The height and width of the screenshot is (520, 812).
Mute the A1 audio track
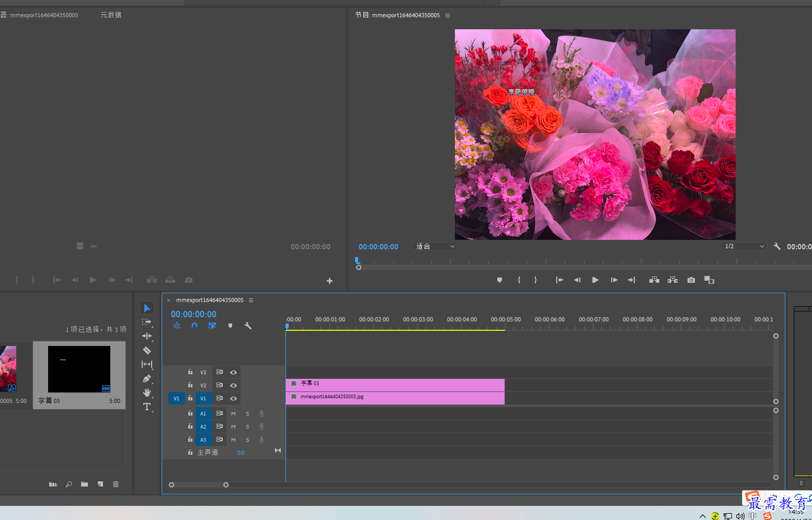point(234,414)
